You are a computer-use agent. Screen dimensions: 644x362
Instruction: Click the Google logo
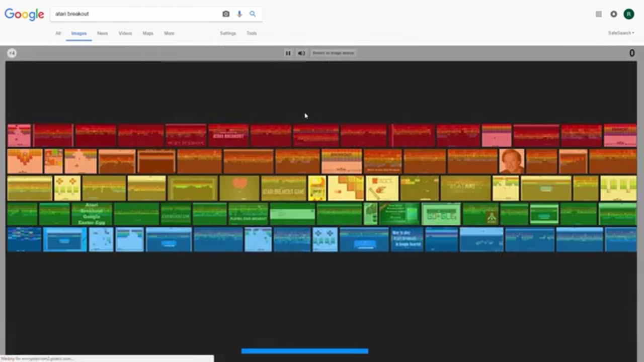[x=24, y=14]
